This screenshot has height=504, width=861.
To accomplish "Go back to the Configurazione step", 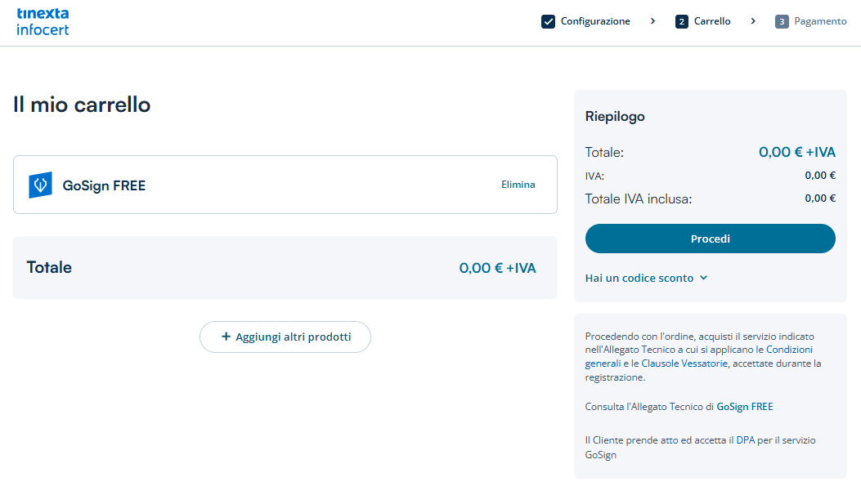I will [x=594, y=22].
